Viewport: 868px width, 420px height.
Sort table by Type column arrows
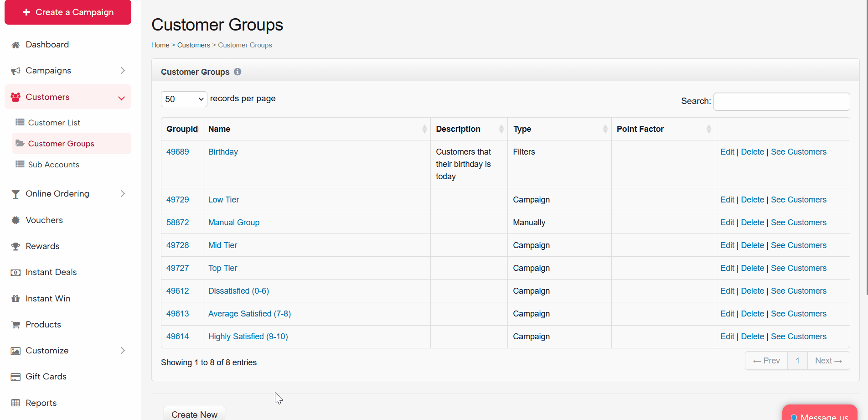pyautogui.click(x=605, y=129)
